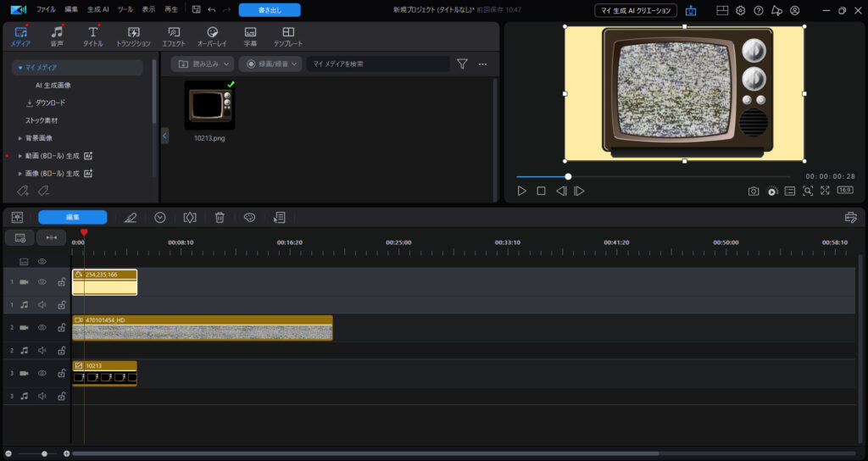Click the 書き出し export button
Image resolution: width=868 pixels, height=461 pixels.
coord(269,10)
